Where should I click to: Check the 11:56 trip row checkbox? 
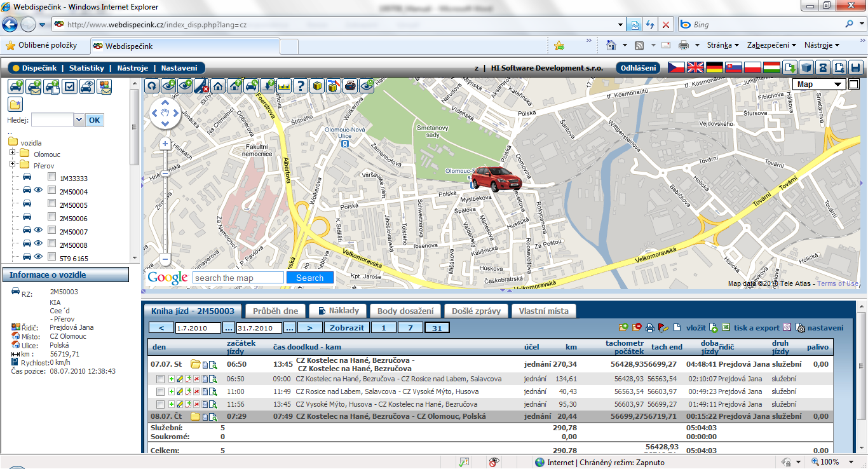point(160,404)
